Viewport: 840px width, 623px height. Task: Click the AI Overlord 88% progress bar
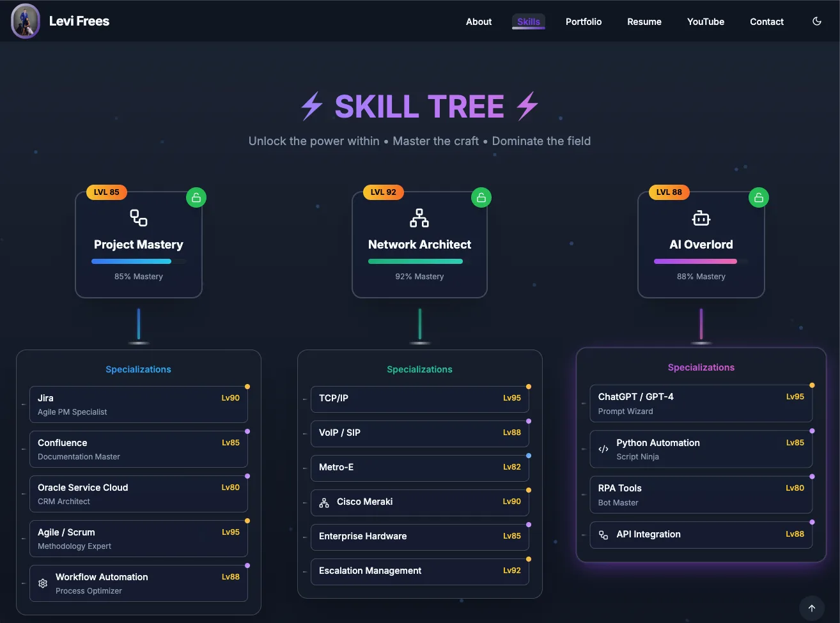click(701, 261)
